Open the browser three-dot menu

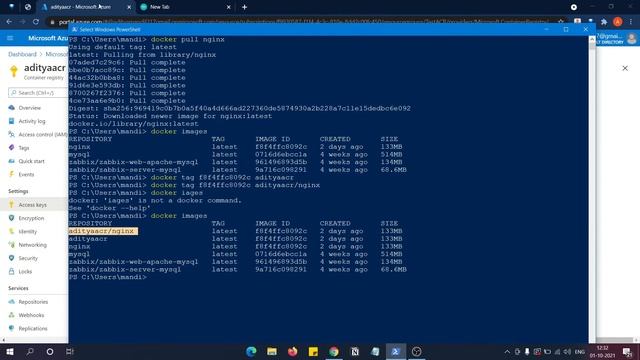tap(631, 22)
